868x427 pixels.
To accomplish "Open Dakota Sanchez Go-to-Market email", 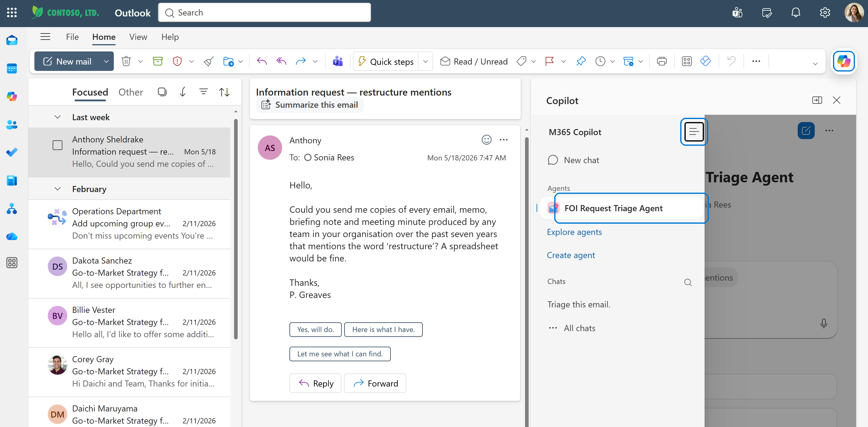I will pyautogui.click(x=129, y=273).
